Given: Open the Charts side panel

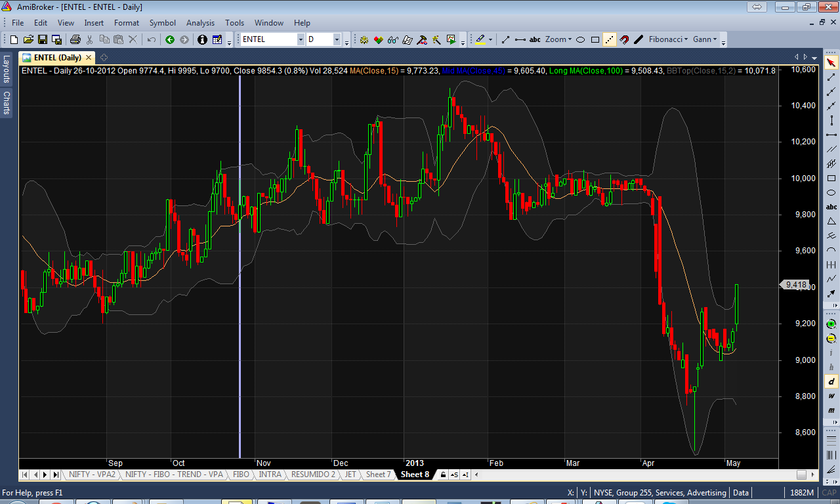Looking at the screenshot, I should [x=7, y=103].
